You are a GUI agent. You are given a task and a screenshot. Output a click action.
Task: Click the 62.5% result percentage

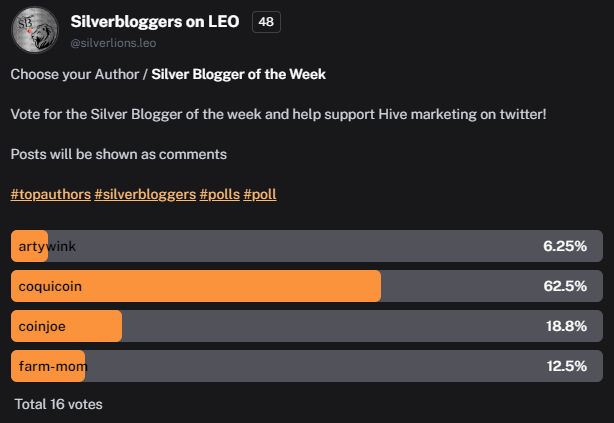point(565,286)
